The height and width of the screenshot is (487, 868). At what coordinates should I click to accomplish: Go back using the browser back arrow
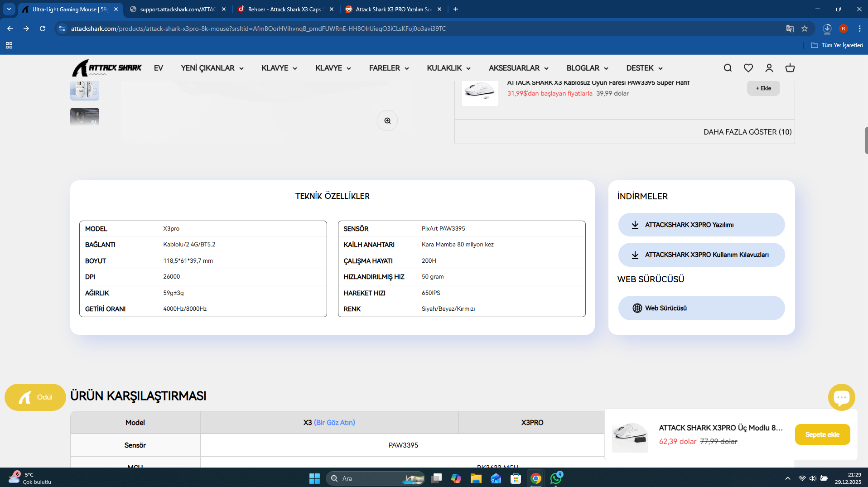click(x=10, y=29)
